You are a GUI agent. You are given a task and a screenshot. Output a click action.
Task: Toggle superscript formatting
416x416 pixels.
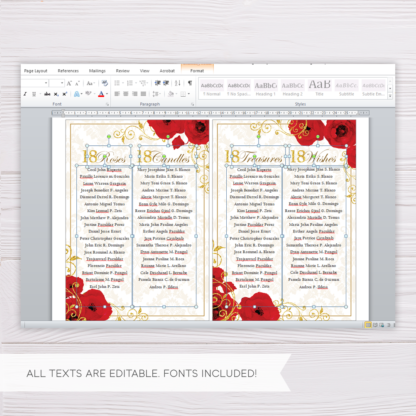[x=65, y=94]
